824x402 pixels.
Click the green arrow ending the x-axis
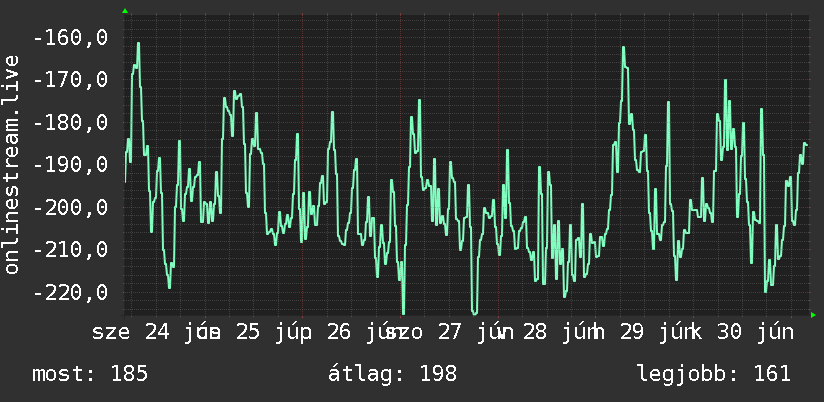click(x=813, y=315)
